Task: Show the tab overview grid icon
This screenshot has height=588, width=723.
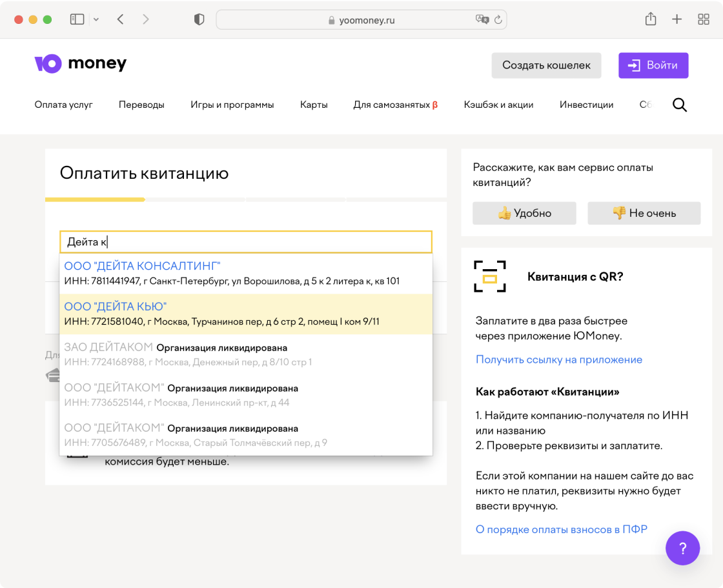Action: [x=704, y=19]
